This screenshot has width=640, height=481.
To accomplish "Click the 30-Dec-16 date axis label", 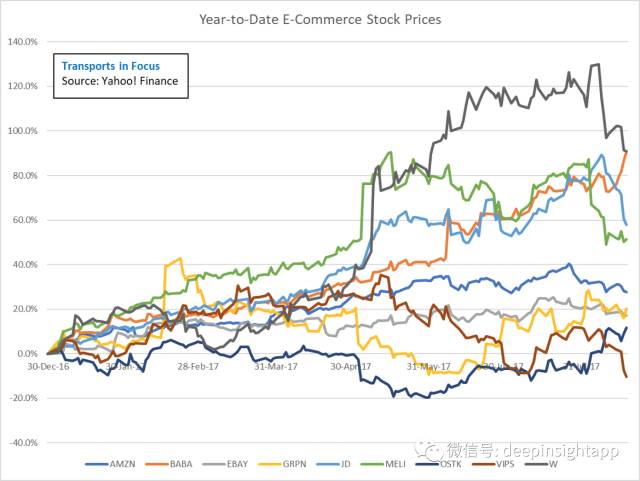I will [48, 366].
